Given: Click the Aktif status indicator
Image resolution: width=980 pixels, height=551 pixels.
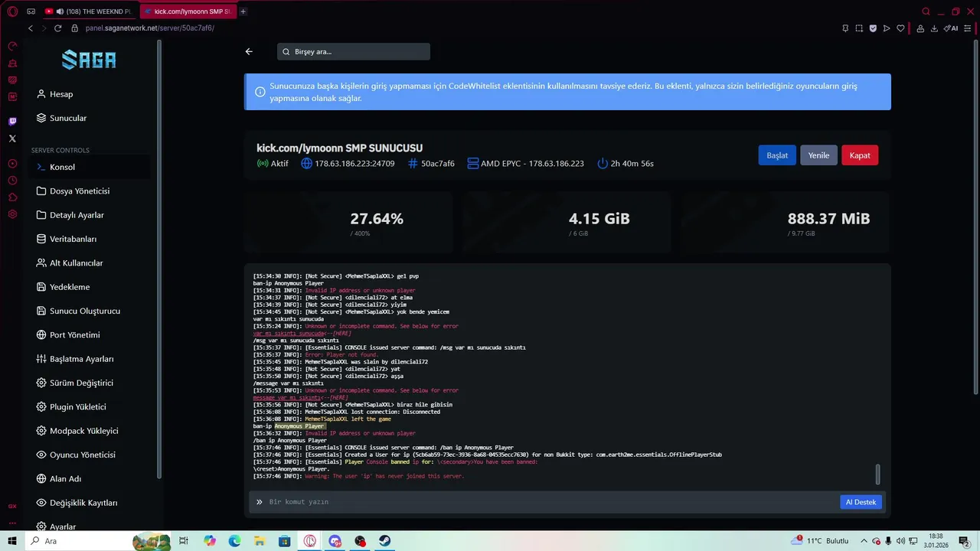Looking at the screenshot, I should pyautogui.click(x=273, y=164).
